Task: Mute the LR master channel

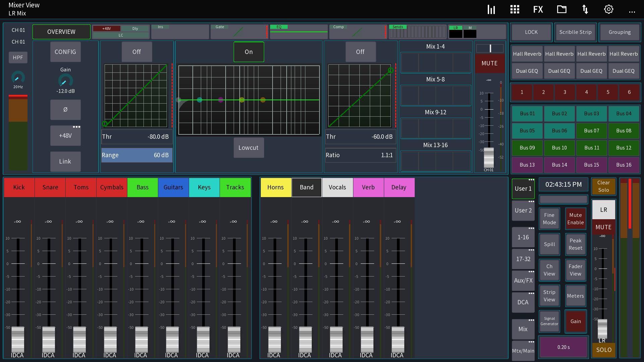Action: click(603, 227)
